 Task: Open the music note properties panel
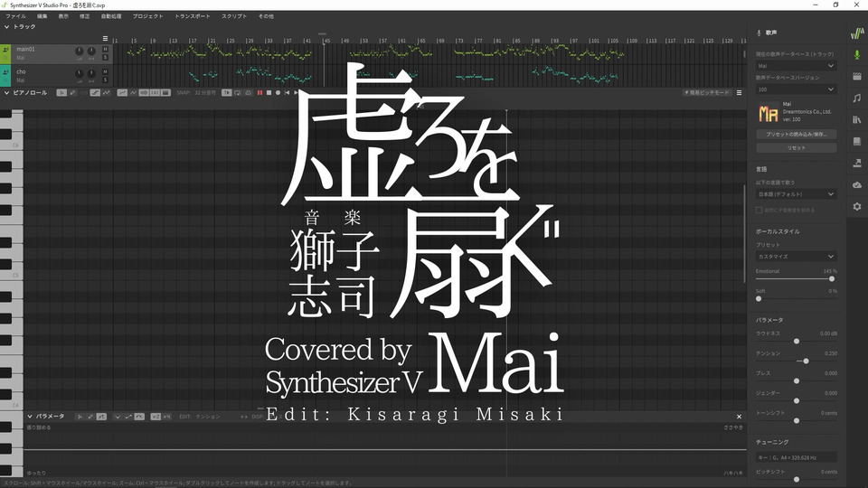pos(857,98)
